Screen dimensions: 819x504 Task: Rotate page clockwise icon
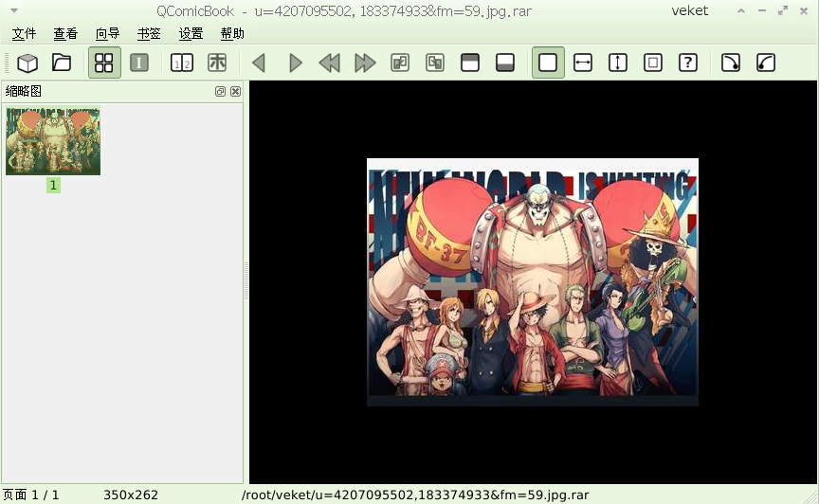click(730, 63)
